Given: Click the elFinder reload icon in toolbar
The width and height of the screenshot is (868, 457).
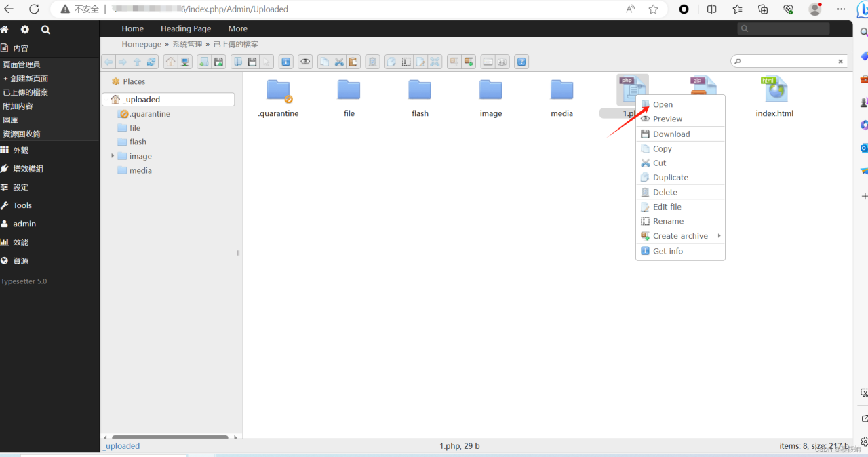Looking at the screenshot, I should point(152,62).
